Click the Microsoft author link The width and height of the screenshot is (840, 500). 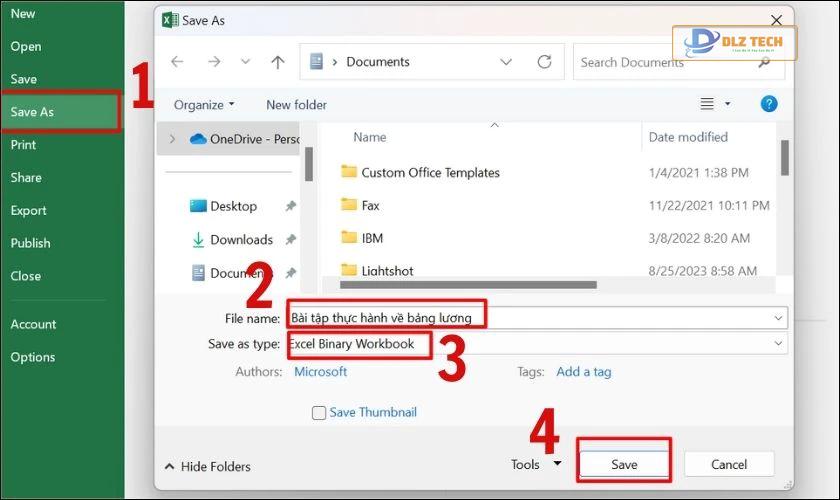click(320, 371)
